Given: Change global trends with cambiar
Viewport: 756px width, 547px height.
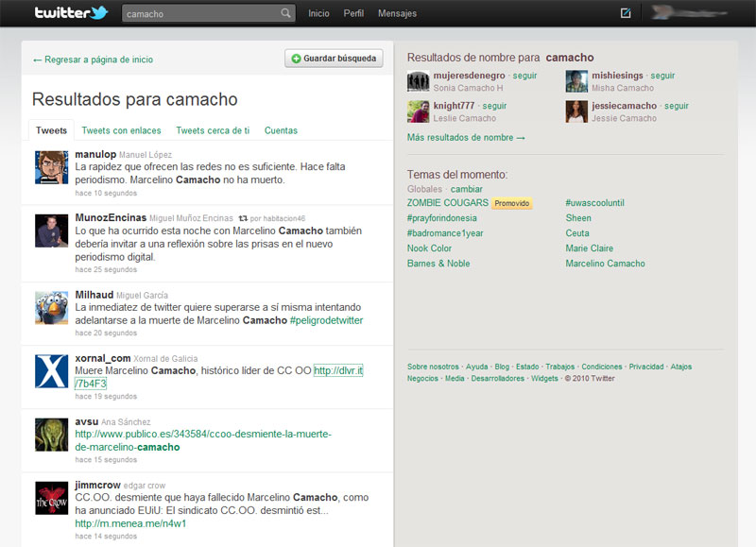Looking at the screenshot, I should [466, 189].
